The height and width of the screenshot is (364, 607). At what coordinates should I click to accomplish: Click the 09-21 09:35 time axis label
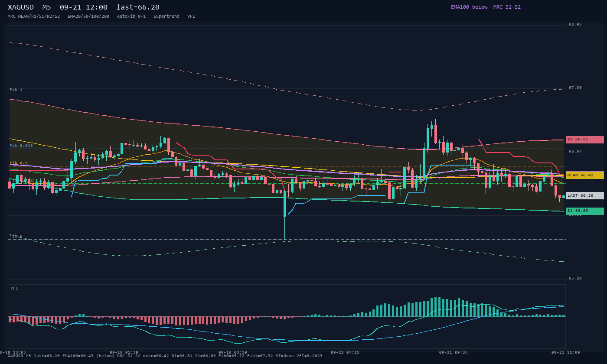tap(454, 352)
